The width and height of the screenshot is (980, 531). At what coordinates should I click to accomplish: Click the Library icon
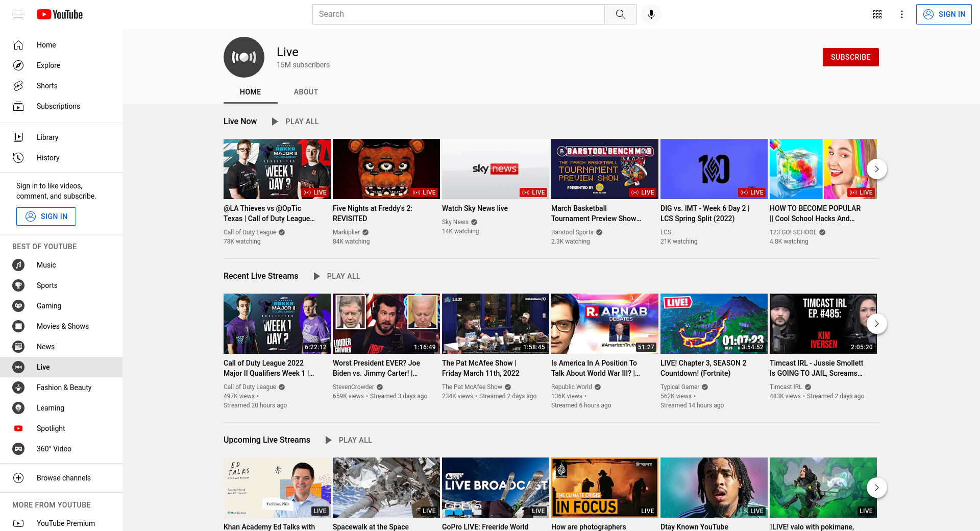[x=18, y=137]
